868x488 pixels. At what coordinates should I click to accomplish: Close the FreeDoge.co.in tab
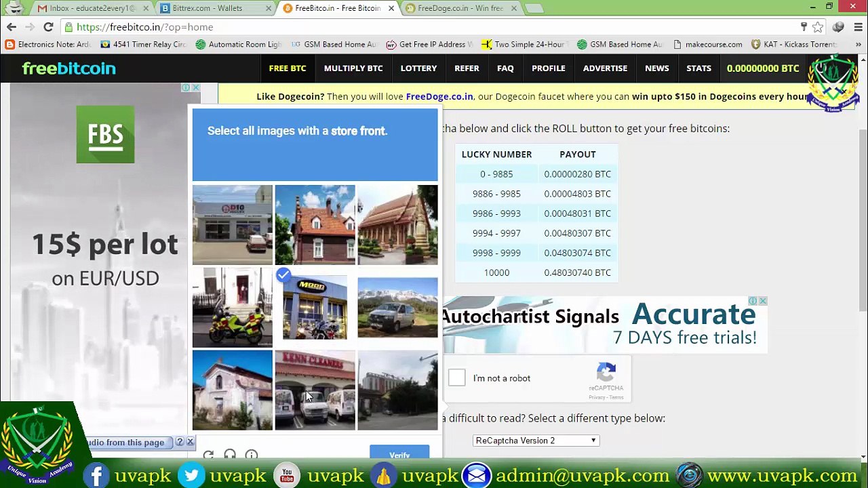tap(513, 8)
